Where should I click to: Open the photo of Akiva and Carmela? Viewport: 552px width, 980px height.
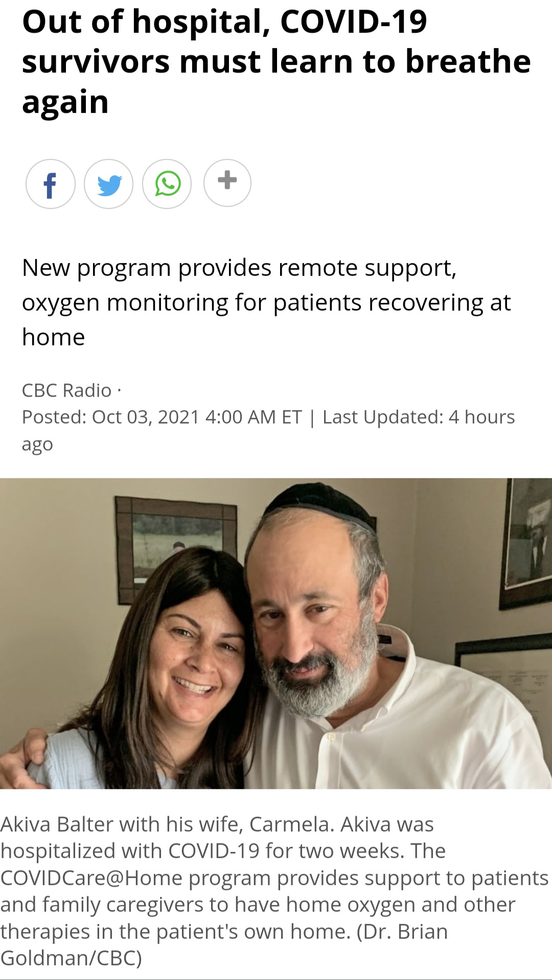pyautogui.click(x=276, y=633)
